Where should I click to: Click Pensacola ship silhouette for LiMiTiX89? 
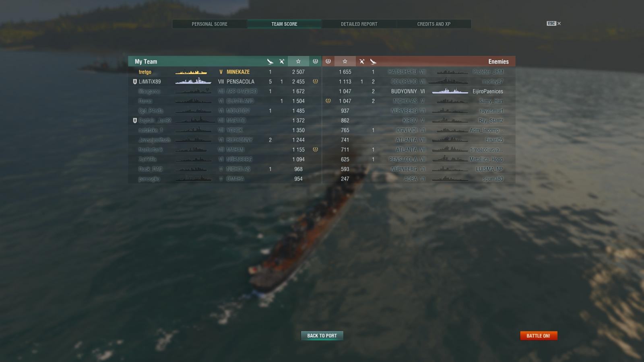point(193,81)
